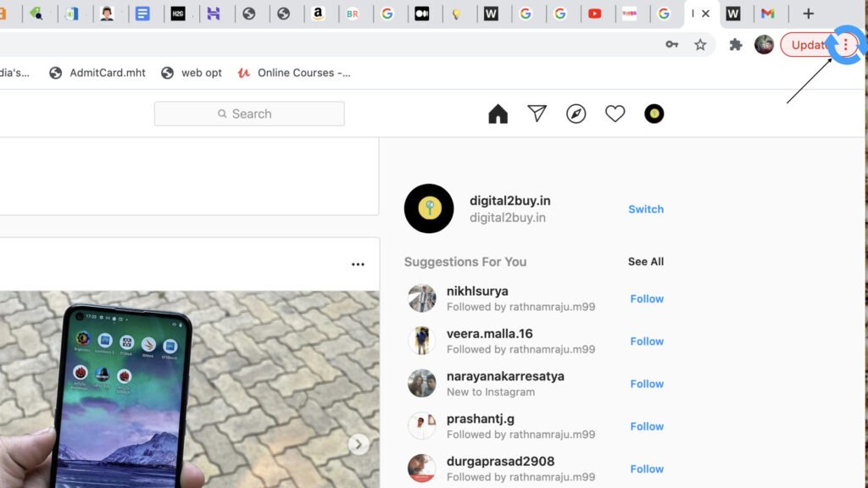Open post more options ellipsis

(359, 264)
